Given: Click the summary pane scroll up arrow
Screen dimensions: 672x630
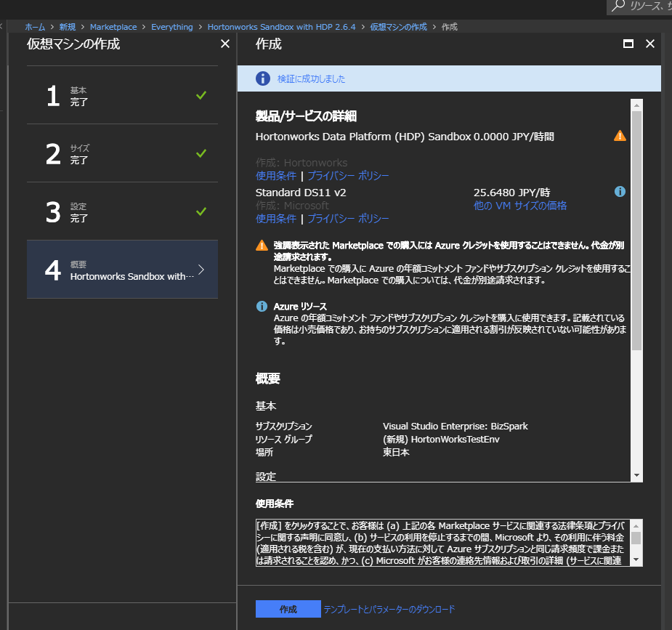Looking at the screenshot, I should [x=636, y=105].
